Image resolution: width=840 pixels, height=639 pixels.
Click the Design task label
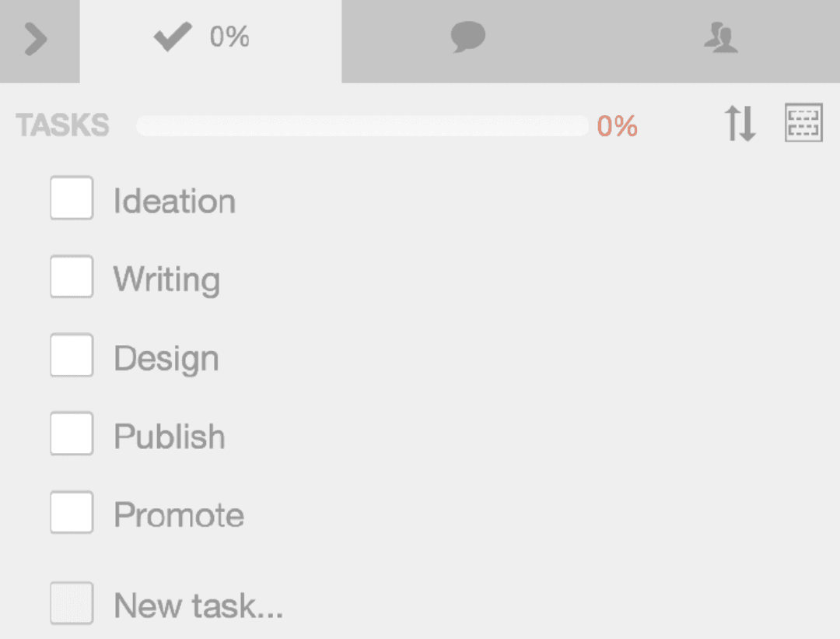click(x=166, y=359)
